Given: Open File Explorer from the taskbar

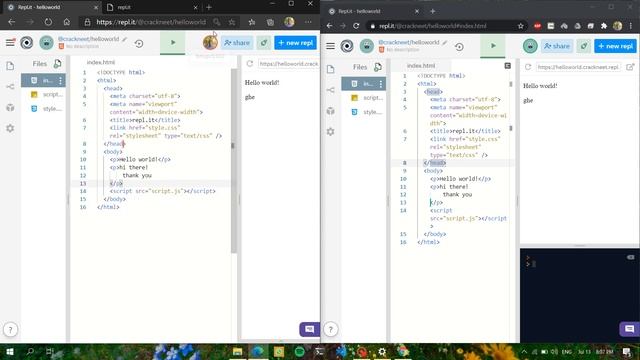Looking at the screenshot, I should tap(238, 351).
